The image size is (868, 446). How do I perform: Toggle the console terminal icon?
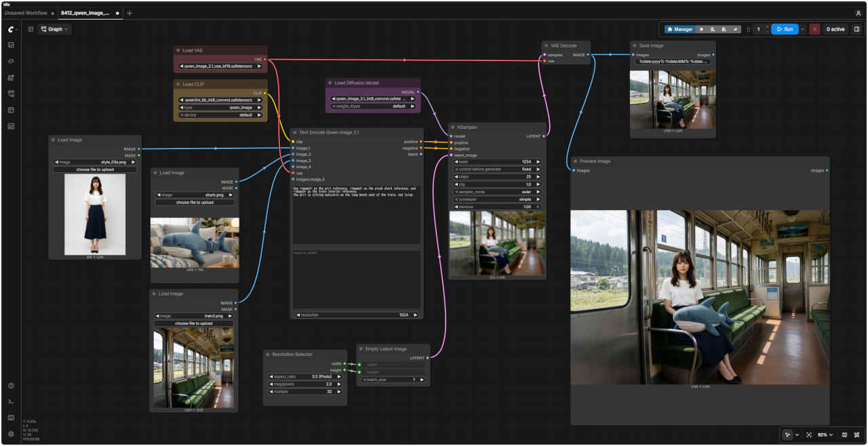11,402
